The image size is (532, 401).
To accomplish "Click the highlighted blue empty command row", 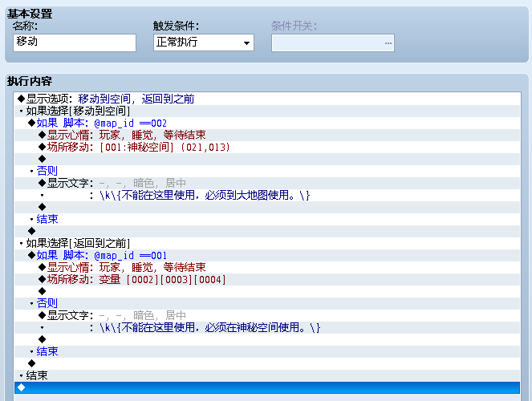I will pos(267,387).
